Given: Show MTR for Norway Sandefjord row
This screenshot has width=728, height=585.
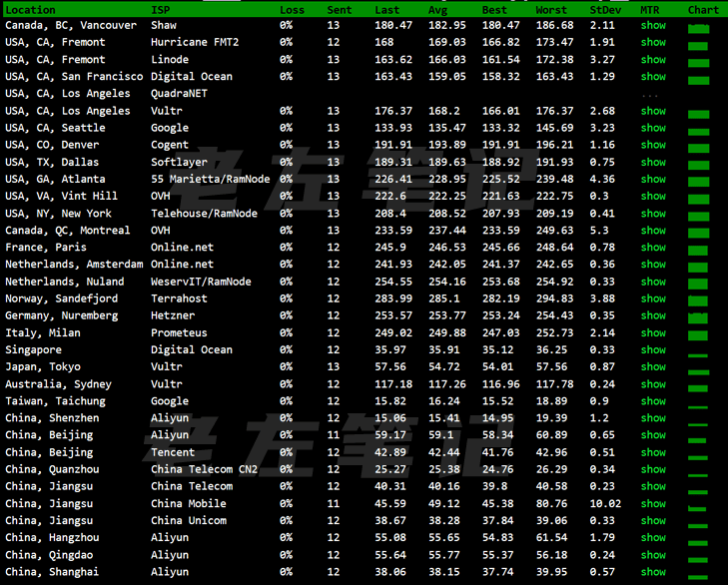Looking at the screenshot, I should tap(653, 298).
